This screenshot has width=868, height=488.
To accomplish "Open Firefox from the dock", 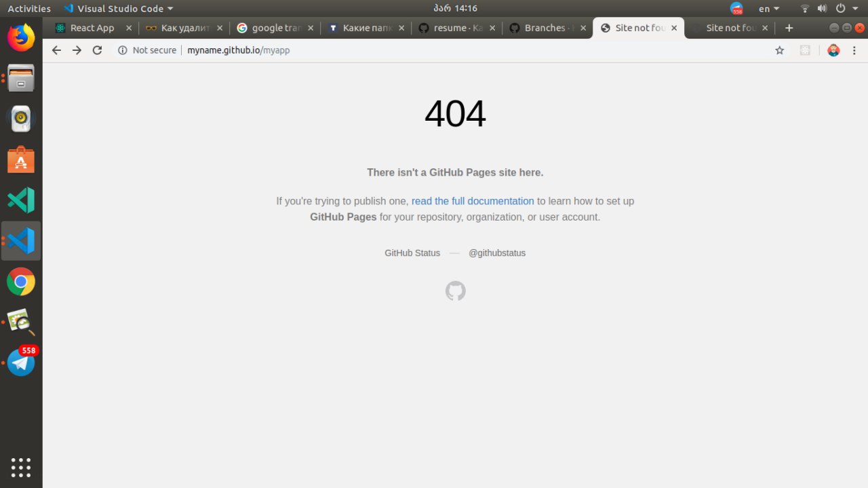I will point(21,37).
